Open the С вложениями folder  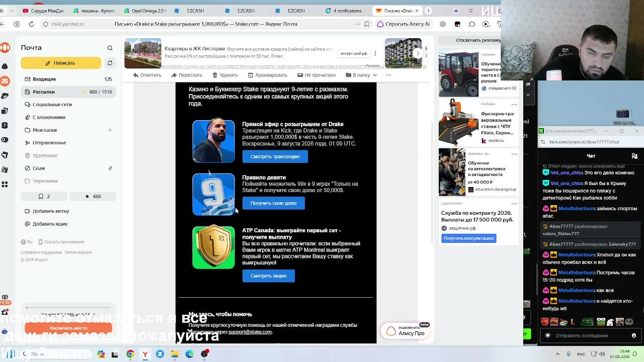coord(68,117)
